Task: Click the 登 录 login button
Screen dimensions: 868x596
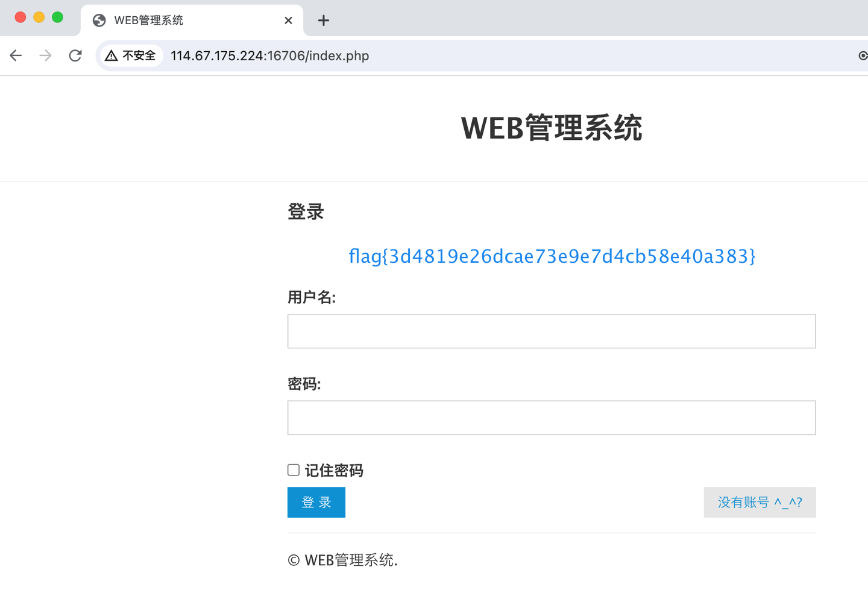Action: point(316,502)
